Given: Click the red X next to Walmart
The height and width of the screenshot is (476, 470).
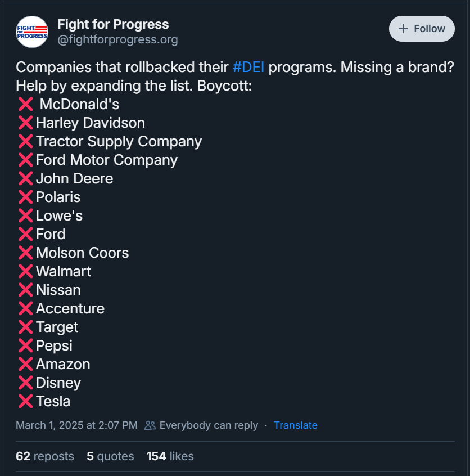Looking at the screenshot, I should [x=25, y=271].
